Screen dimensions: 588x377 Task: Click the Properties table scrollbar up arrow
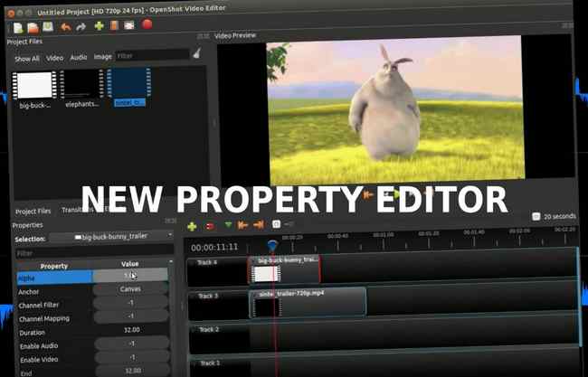171,261
